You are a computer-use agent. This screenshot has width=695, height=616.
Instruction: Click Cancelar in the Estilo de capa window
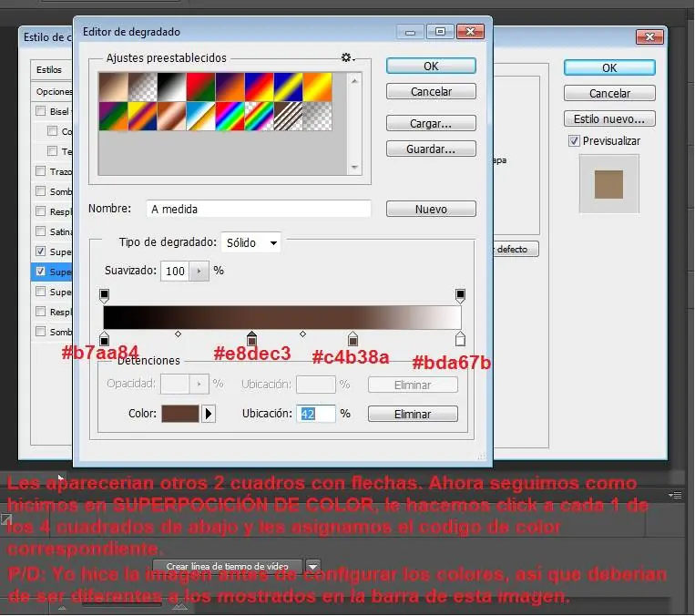pyautogui.click(x=609, y=93)
